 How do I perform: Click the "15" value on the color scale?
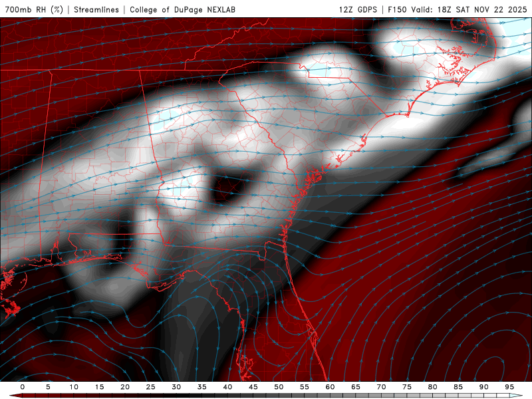[x=99, y=387]
